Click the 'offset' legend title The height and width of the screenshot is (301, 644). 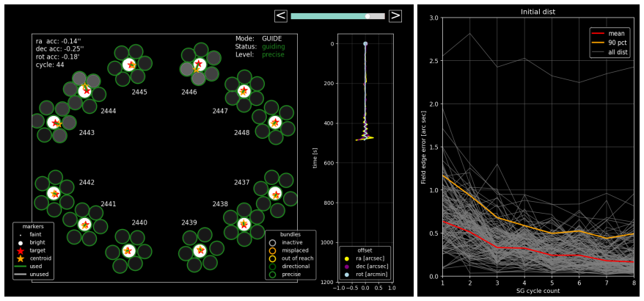tap(365, 250)
